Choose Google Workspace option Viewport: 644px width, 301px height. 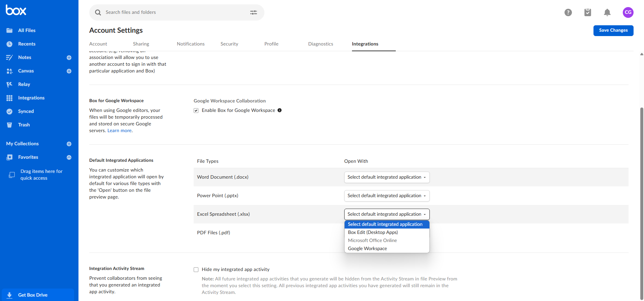coord(387,249)
